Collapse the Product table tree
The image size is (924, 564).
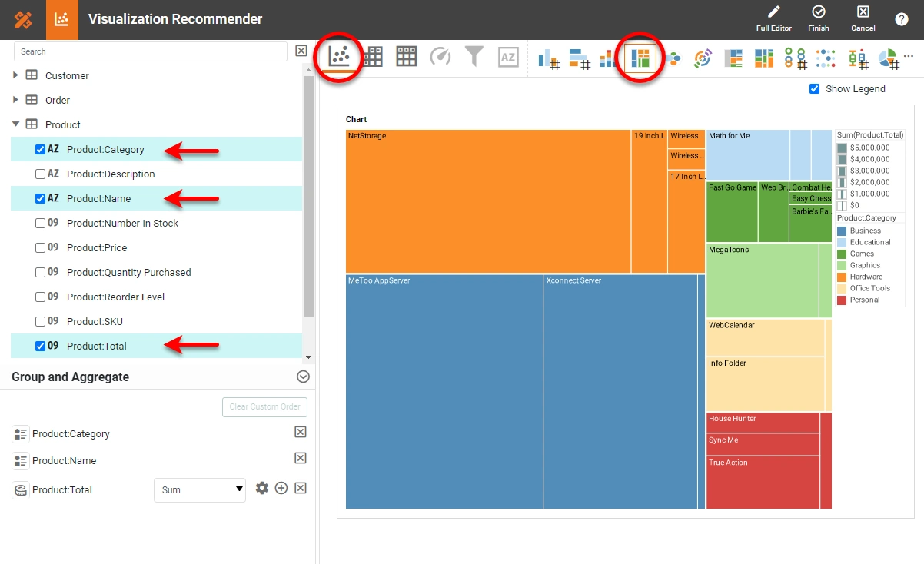15,124
